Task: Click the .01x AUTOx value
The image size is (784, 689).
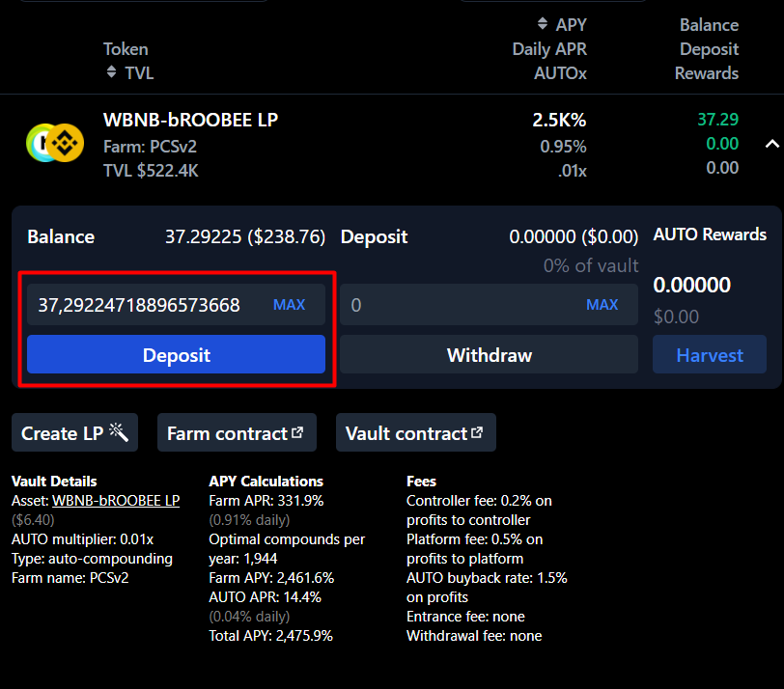Action: coord(573,171)
